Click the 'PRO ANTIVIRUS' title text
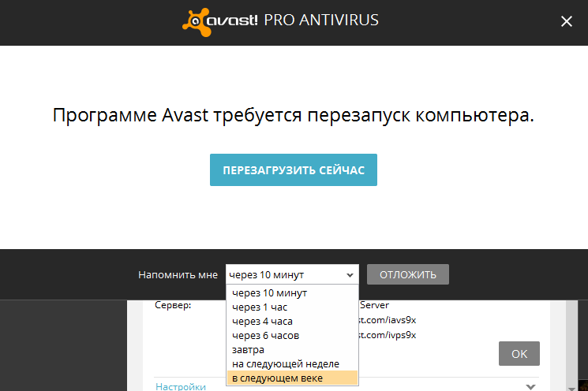 321,20
